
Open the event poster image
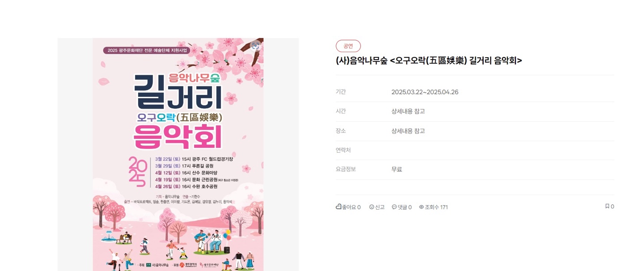click(x=178, y=155)
